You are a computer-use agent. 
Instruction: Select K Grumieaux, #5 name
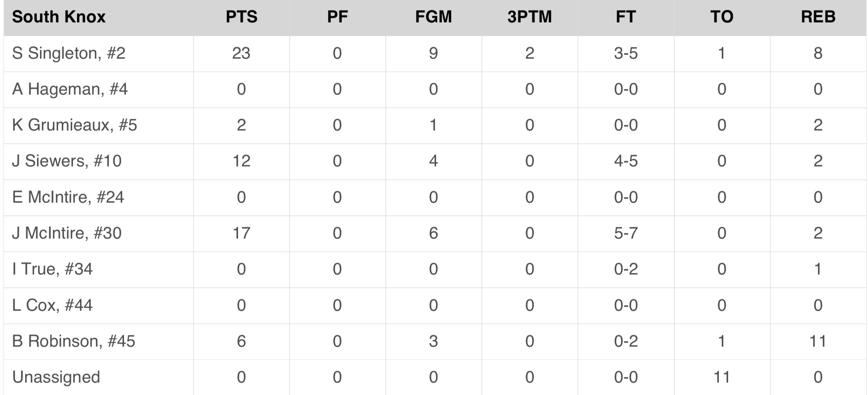click(x=75, y=125)
